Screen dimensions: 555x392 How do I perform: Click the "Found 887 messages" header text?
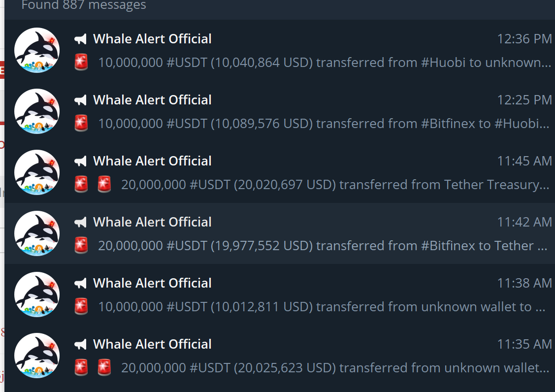click(84, 6)
